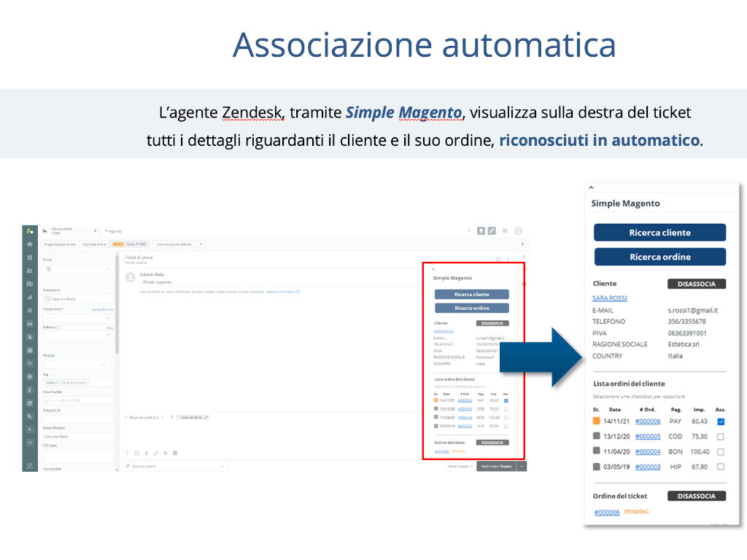Click the WhatsApp icon in left sidebar
The height and width of the screenshot is (560, 747).
pos(30,402)
